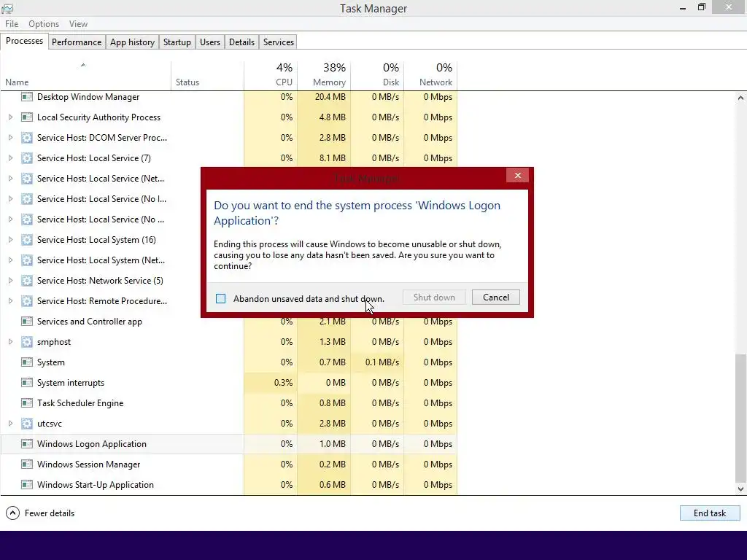Click Desktop Window Manager process icon
Viewport: 747px width, 560px height.
pyautogui.click(x=27, y=97)
